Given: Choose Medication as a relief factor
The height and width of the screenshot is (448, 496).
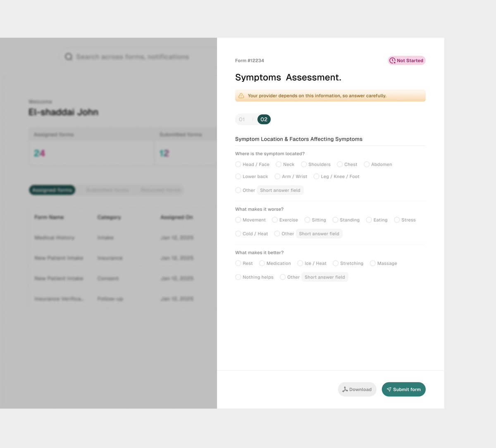Looking at the screenshot, I should point(262,263).
